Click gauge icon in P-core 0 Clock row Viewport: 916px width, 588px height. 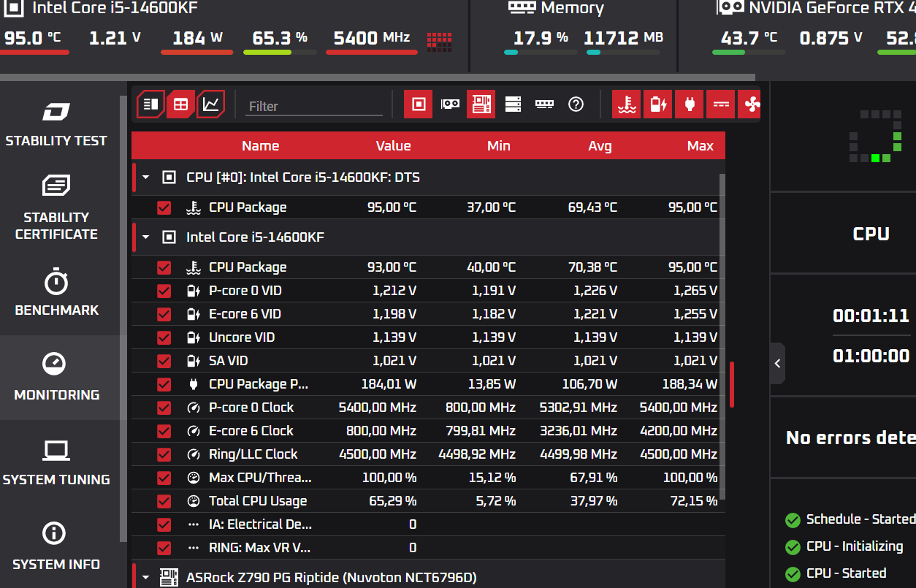(194, 408)
